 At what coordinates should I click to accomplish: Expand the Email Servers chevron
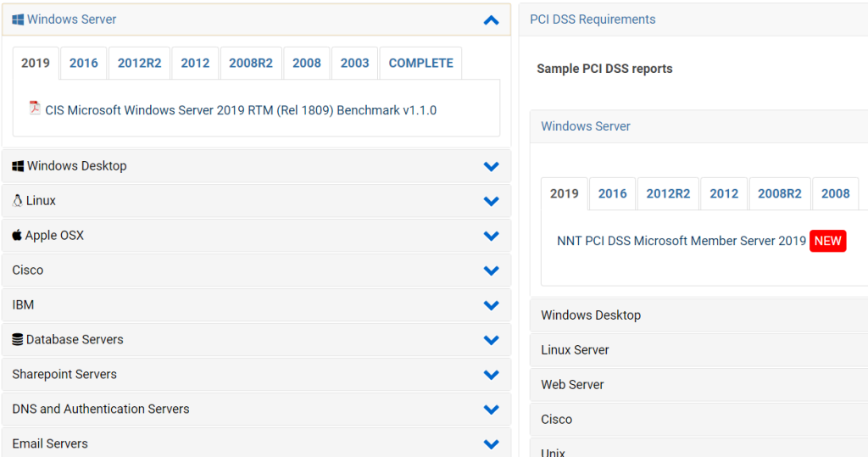491,444
